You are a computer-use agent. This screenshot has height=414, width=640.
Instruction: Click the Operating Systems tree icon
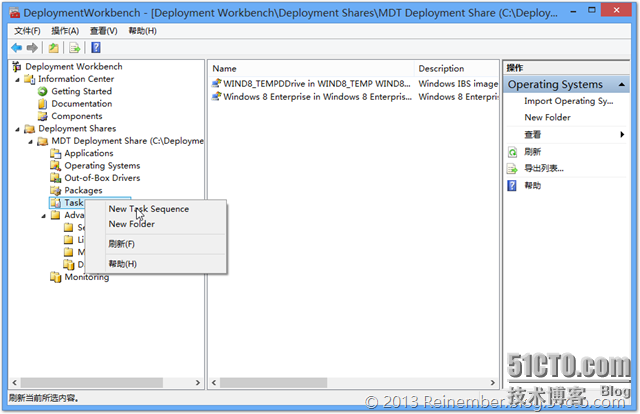click(x=55, y=165)
